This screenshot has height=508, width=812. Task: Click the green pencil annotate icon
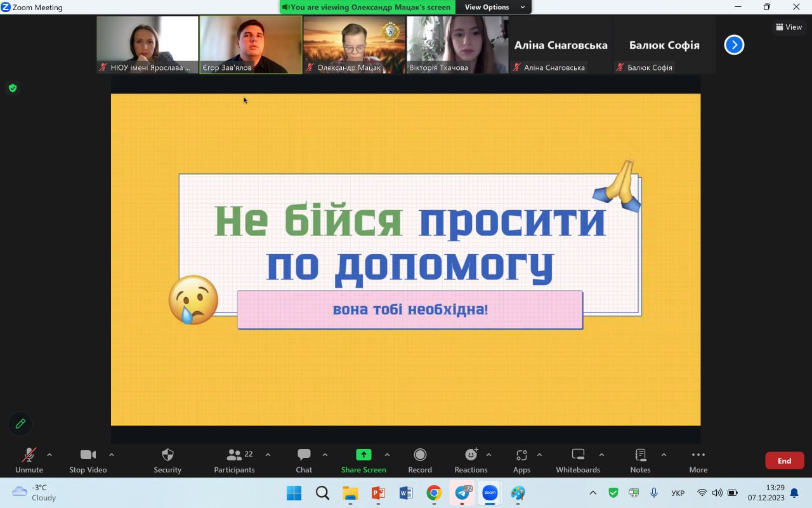20,424
